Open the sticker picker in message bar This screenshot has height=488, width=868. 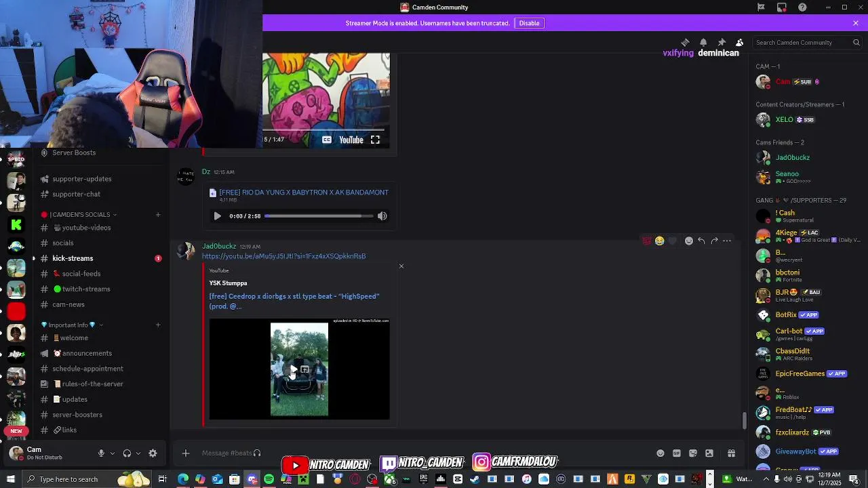(x=693, y=453)
